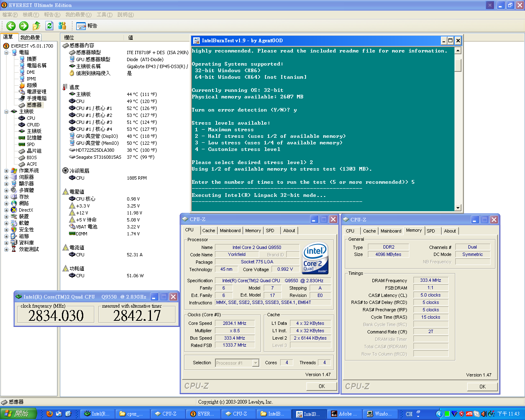Select 電源管理 item in tree
This screenshot has width=525, height=420.
37,92
